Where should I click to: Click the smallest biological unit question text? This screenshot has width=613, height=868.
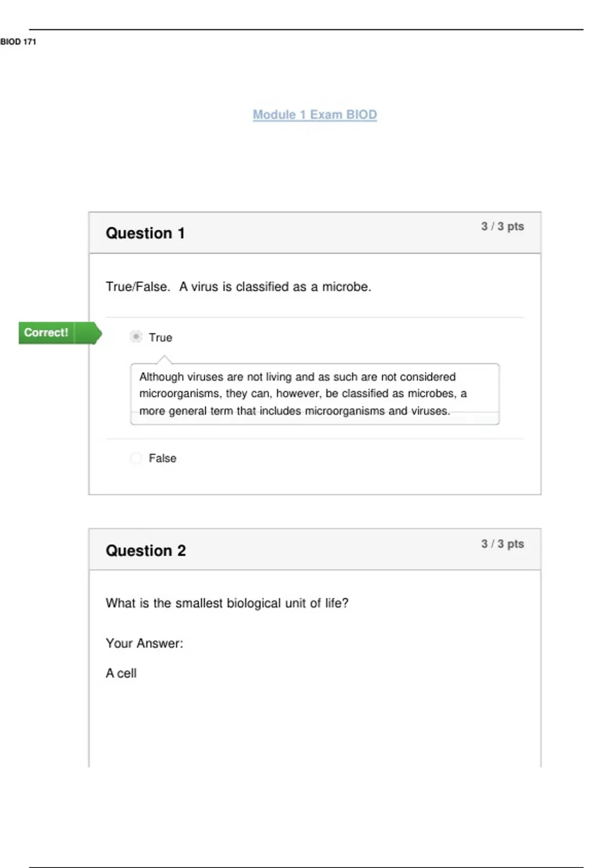227,603
